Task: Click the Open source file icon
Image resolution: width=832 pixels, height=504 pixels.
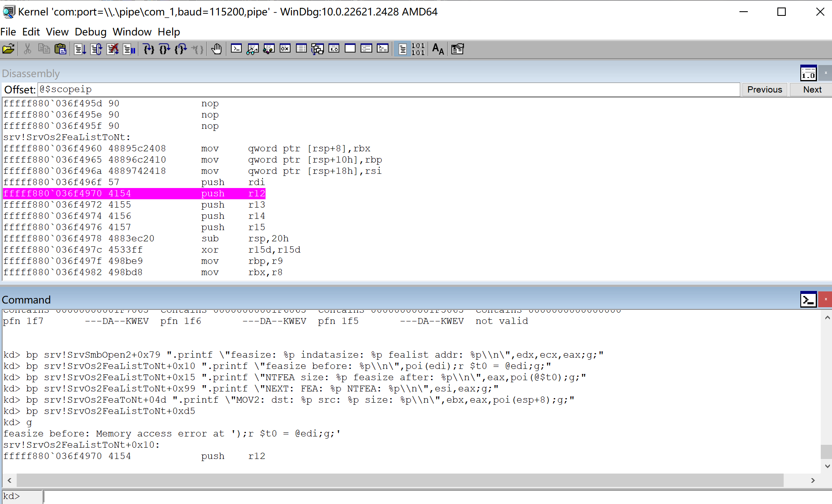Action: coord(9,49)
